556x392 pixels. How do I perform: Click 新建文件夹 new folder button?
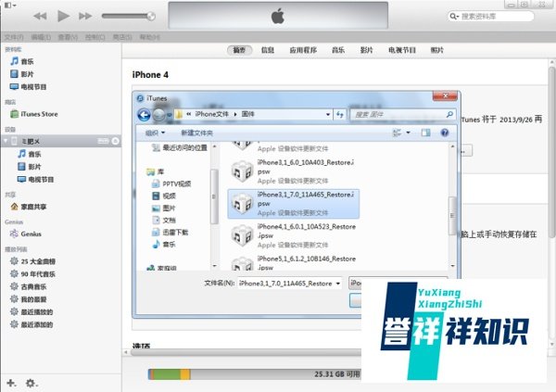coord(196,133)
